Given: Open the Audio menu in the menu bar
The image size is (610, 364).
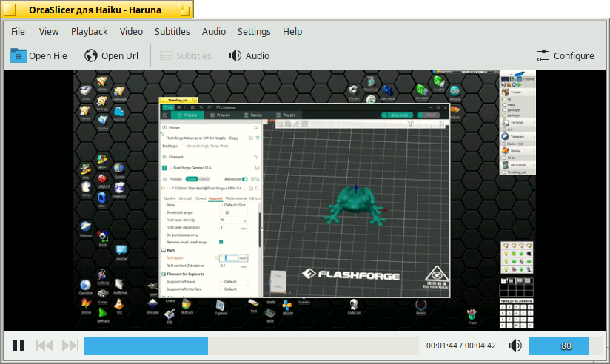Looking at the screenshot, I should click(214, 32).
